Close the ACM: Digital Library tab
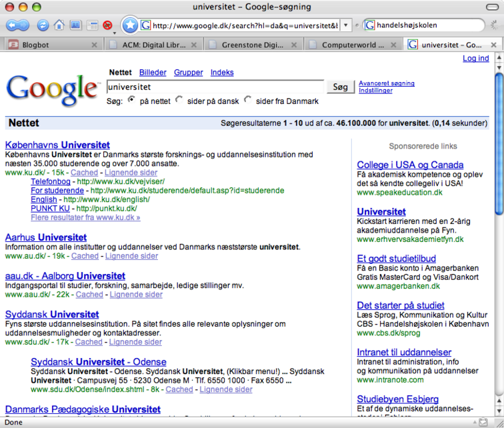 pyautogui.click(x=194, y=45)
